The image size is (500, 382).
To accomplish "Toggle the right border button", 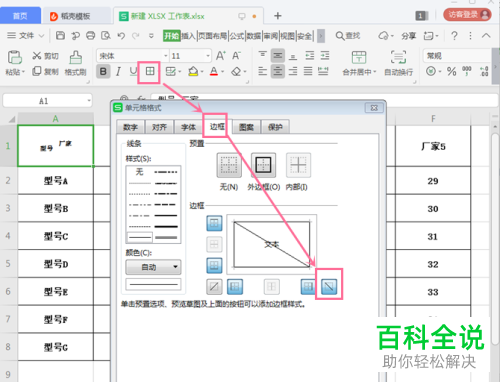I will 308,286.
